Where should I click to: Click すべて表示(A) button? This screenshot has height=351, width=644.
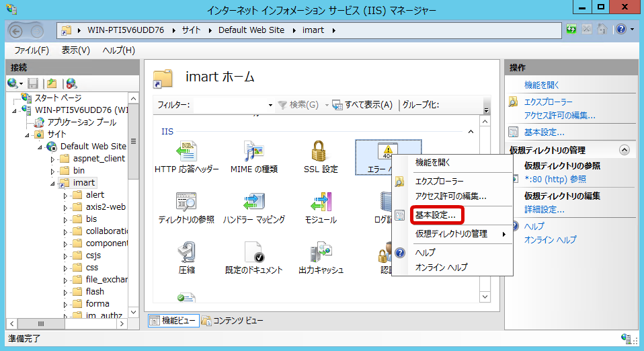[362, 105]
